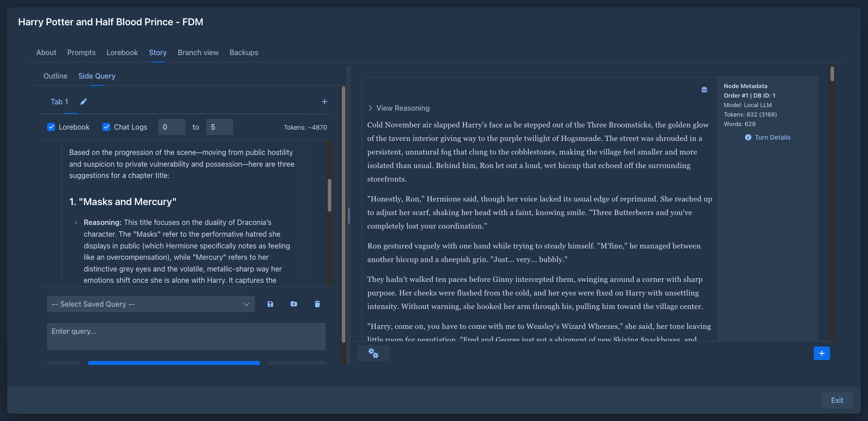Open the story node menu icon
Screen dimensions: 868x421
704,89
